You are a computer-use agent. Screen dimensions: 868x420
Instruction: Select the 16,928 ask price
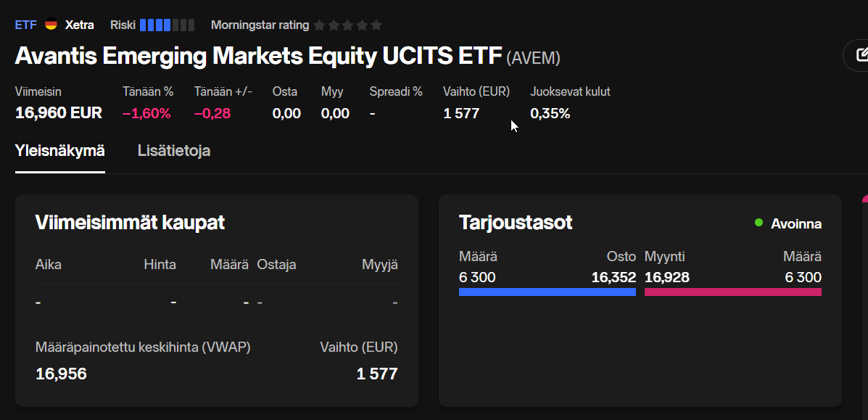tap(667, 277)
